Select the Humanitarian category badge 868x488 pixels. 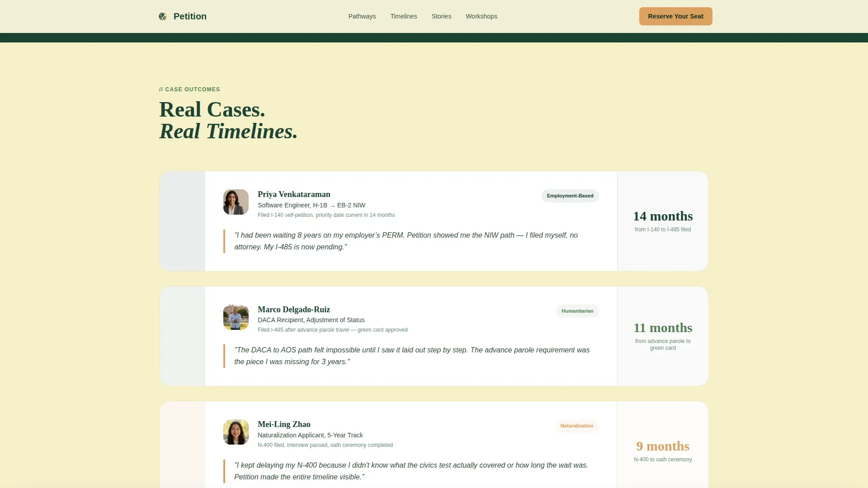(x=577, y=311)
